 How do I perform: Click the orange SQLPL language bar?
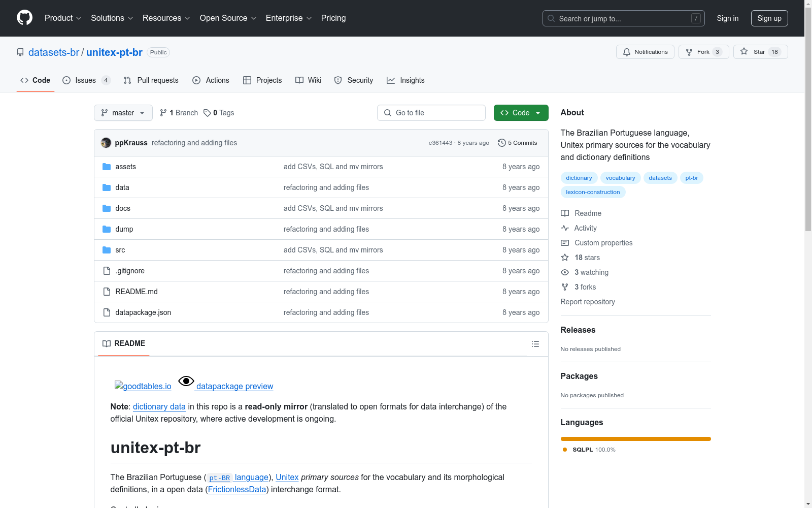636,439
